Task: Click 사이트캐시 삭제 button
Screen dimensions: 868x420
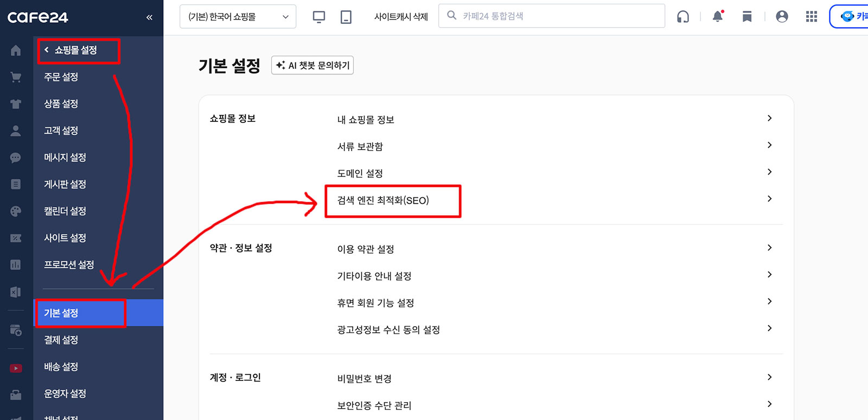Action: (401, 17)
